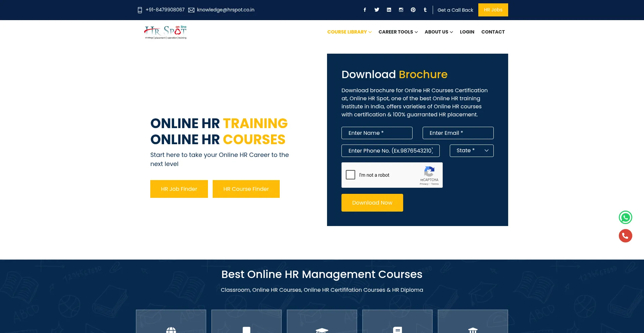Expand the Career Tools menu

(x=398, y=32)
